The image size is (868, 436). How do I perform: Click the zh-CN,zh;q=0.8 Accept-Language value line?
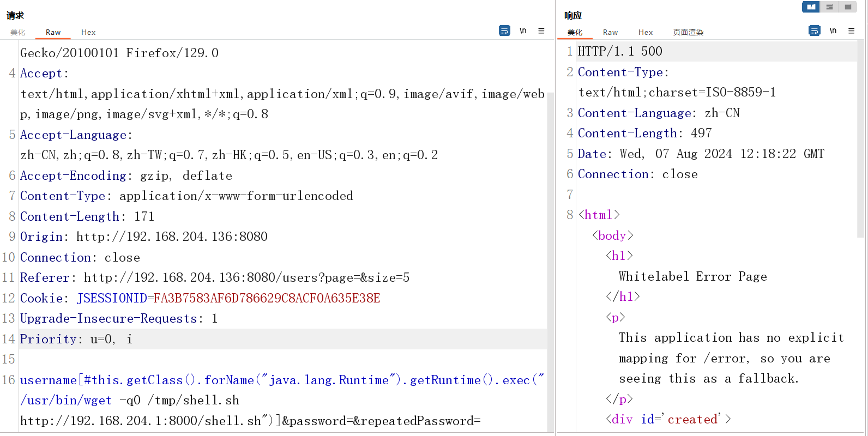coord(229,155)
